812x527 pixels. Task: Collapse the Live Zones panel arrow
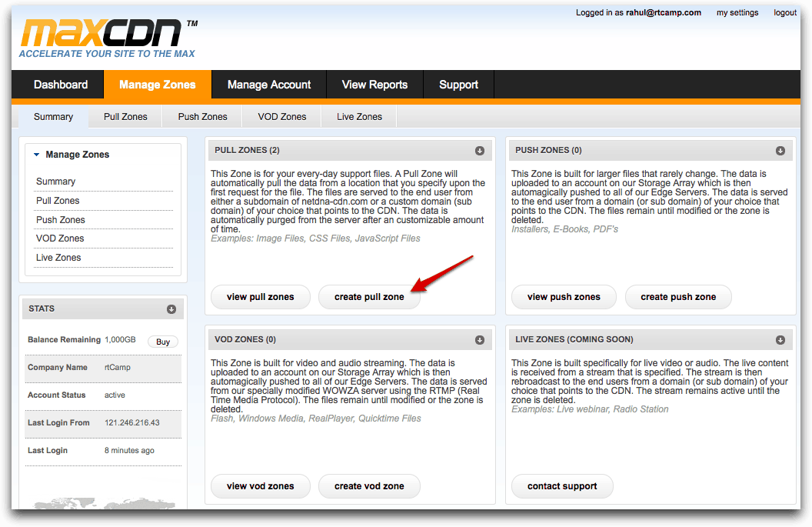click(780, 340)
